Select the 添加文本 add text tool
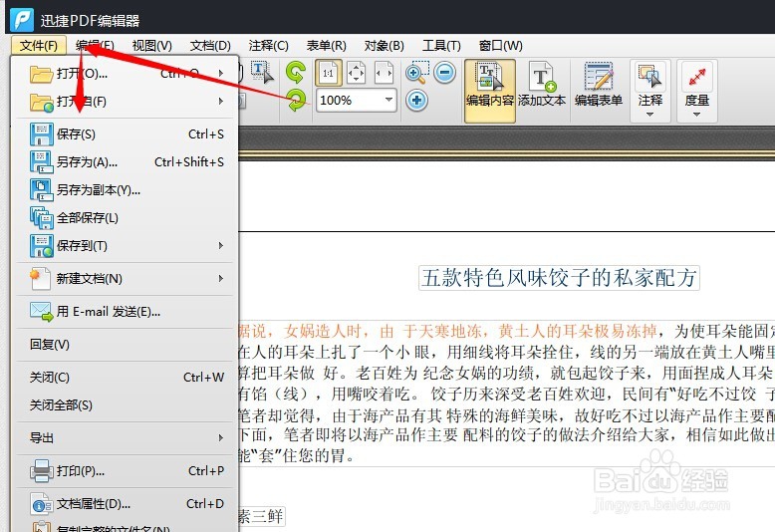The image size is (775, 532). pyautogui.click(x=542, y=85)
